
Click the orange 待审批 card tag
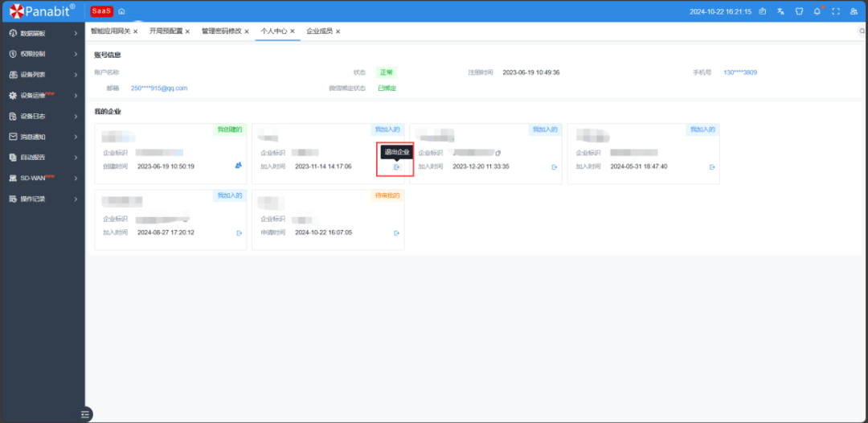click(387, 195)
